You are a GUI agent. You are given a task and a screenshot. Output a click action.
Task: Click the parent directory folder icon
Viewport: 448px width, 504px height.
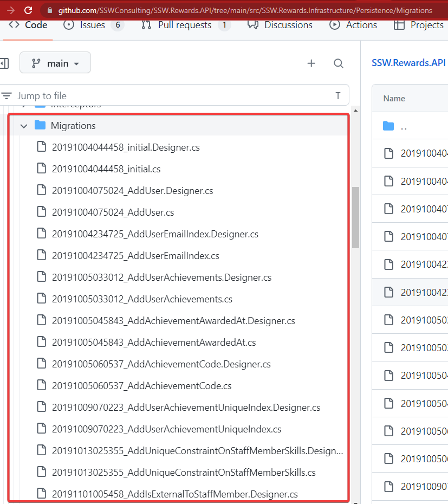pyautogui.click(x=388, y=126)
